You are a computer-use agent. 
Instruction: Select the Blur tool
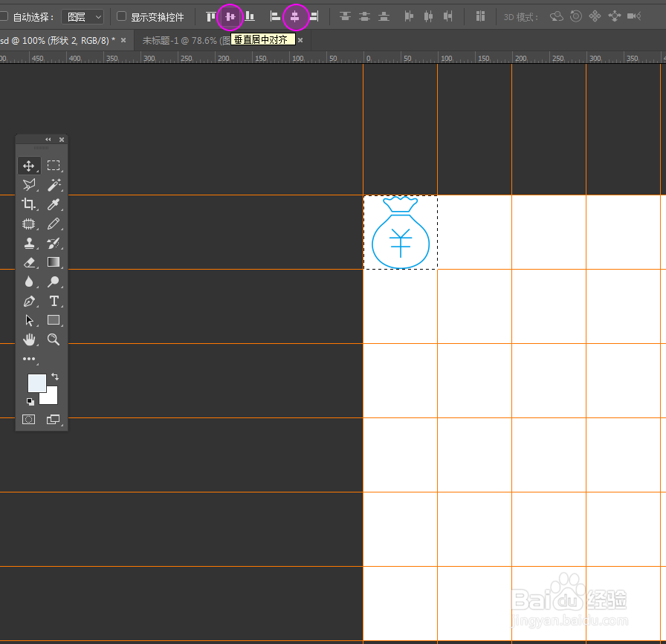(x=29, y=282)
